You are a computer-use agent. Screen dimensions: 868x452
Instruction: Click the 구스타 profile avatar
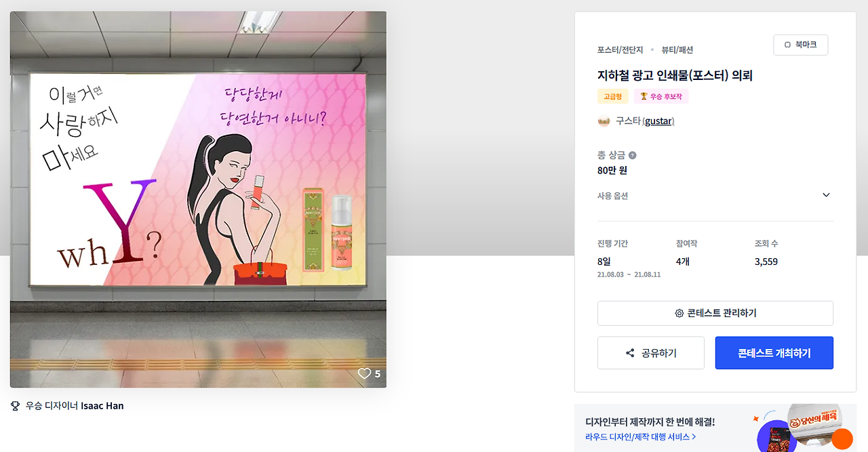604,121
